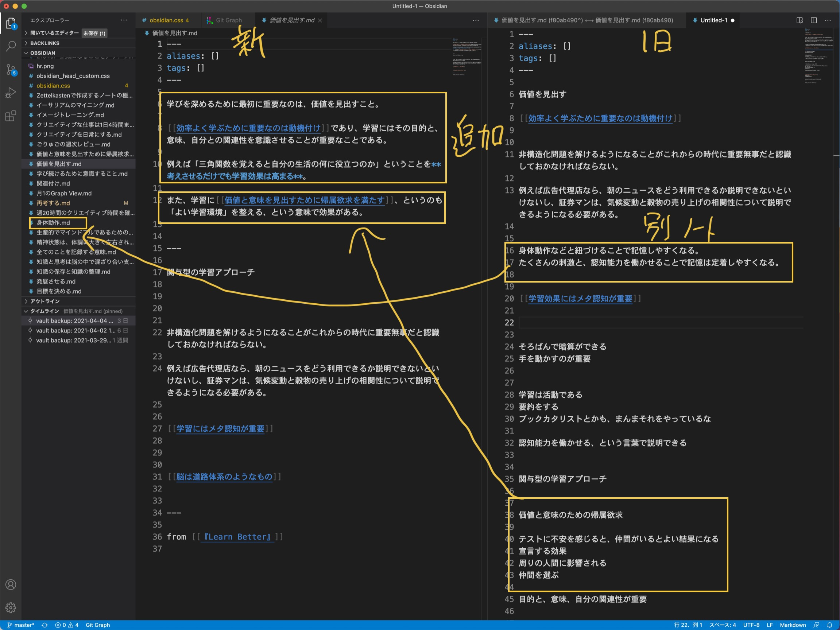Click the left editor minimap
The image size is (840, 630).
click(x=467, y=57)
